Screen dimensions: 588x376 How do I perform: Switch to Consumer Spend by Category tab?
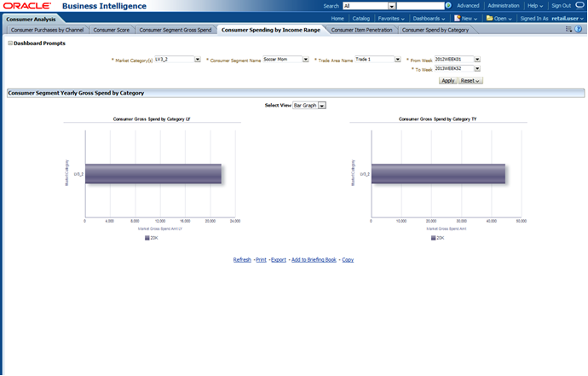435,30
